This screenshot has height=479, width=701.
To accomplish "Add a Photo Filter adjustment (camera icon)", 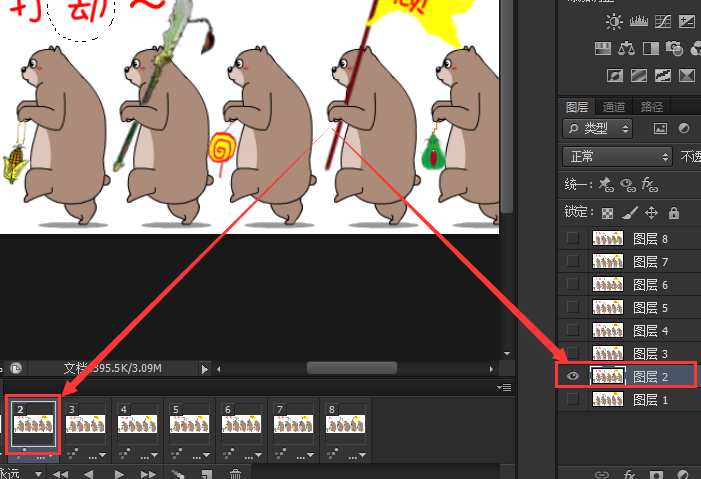I will (674, 48).
